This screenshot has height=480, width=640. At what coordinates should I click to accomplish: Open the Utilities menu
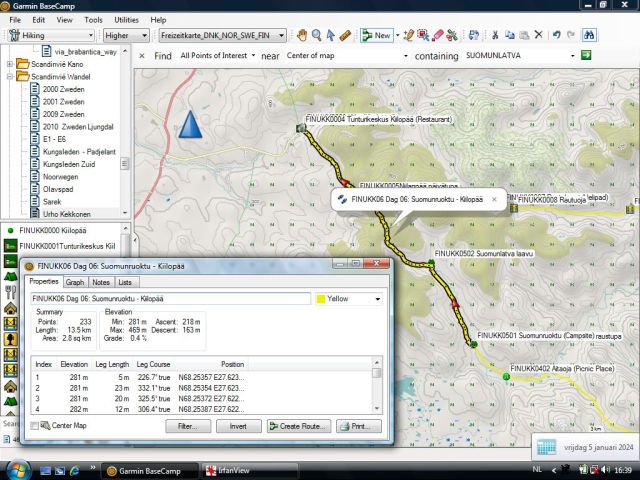126,19
